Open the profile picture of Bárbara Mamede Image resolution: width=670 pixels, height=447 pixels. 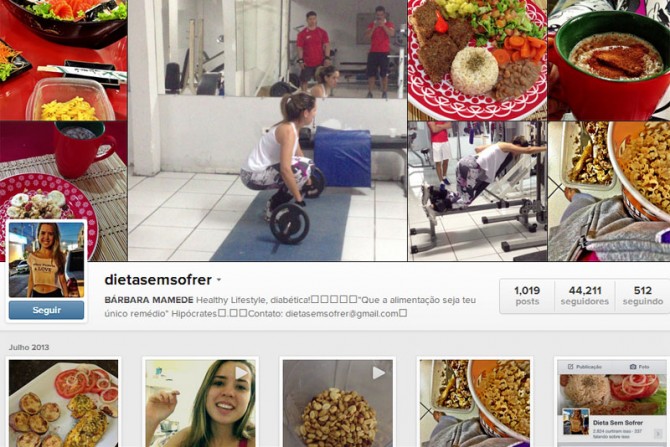tap(47, 260)
